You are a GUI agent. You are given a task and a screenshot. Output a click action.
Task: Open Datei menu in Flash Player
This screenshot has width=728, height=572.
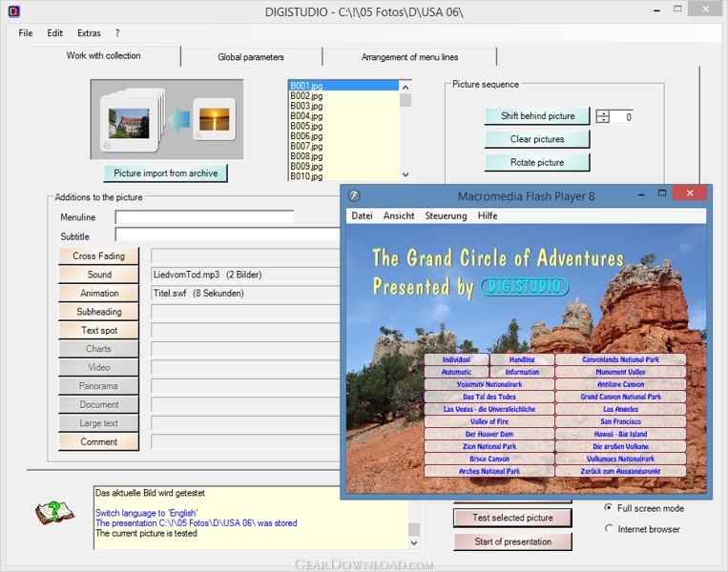363,215
